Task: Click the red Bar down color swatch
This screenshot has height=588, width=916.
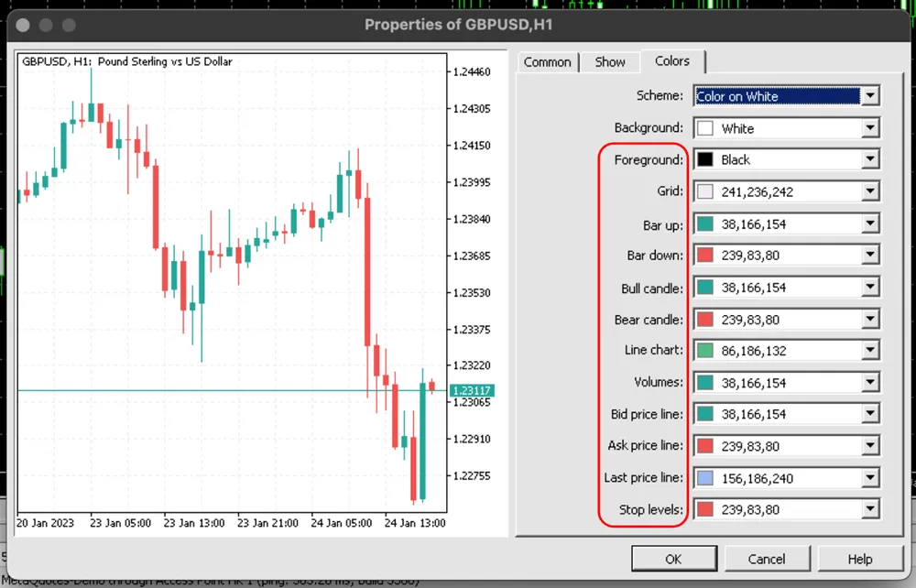Action: click(x=705, y=255)
